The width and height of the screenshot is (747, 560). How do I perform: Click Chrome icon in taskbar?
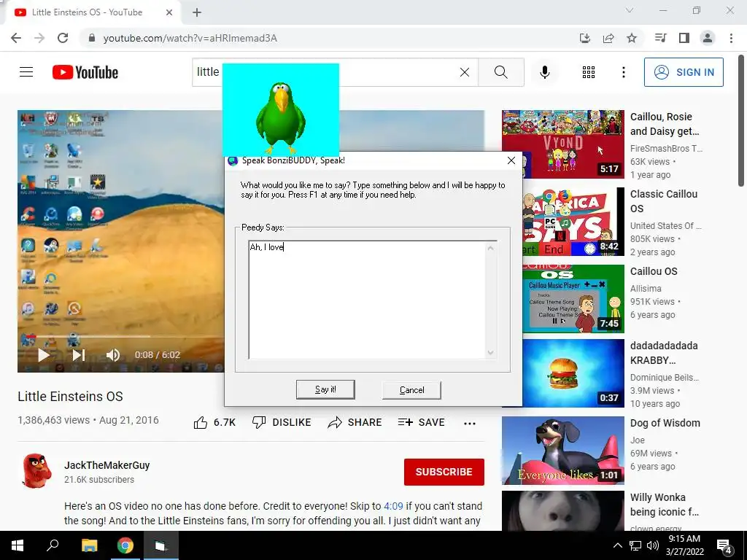click(x=125, y=545)
